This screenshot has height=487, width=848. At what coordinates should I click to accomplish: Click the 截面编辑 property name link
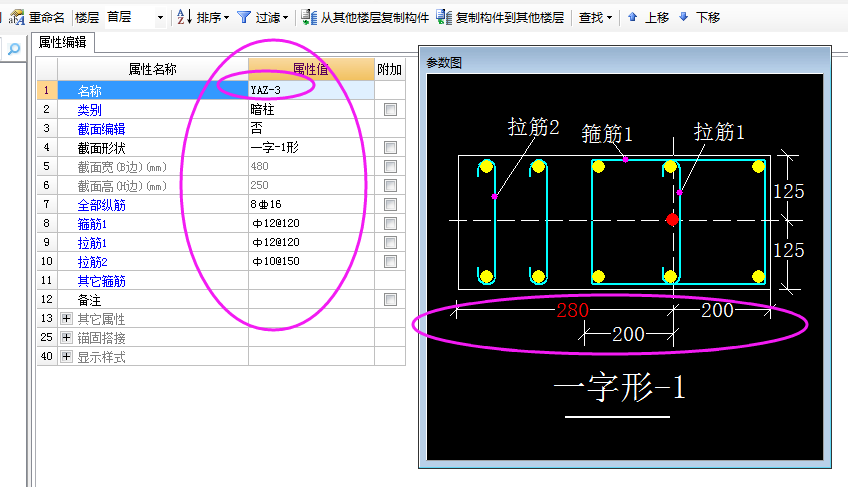click(x=101, y=129)
